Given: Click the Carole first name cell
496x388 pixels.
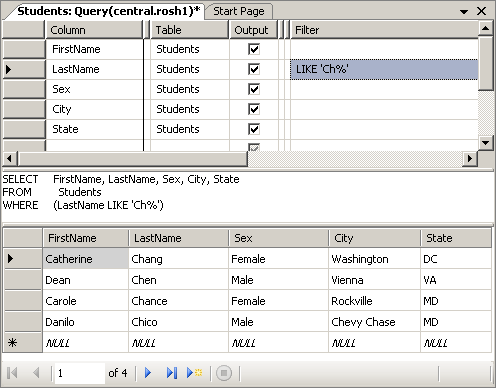Looking at the screenshot, I should (85, 301).
